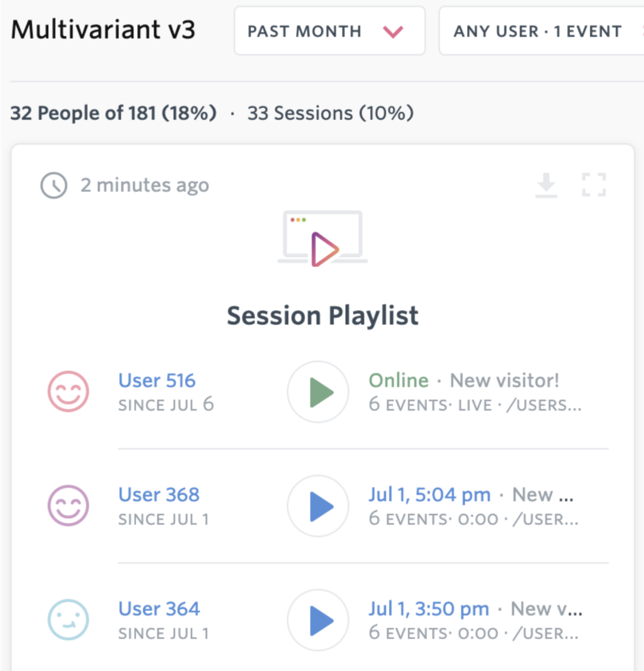Open the User 516 profile link

(x=157, y=381)
